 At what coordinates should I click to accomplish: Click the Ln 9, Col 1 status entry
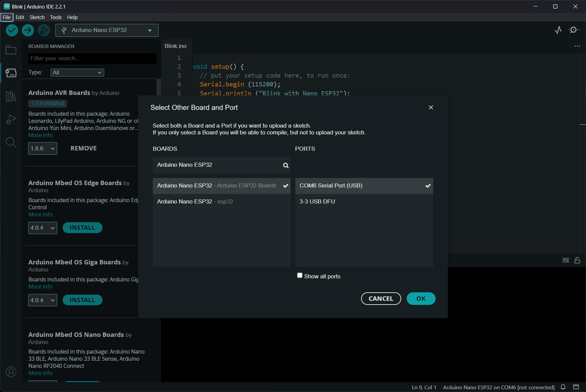click(x=424, y=388)
